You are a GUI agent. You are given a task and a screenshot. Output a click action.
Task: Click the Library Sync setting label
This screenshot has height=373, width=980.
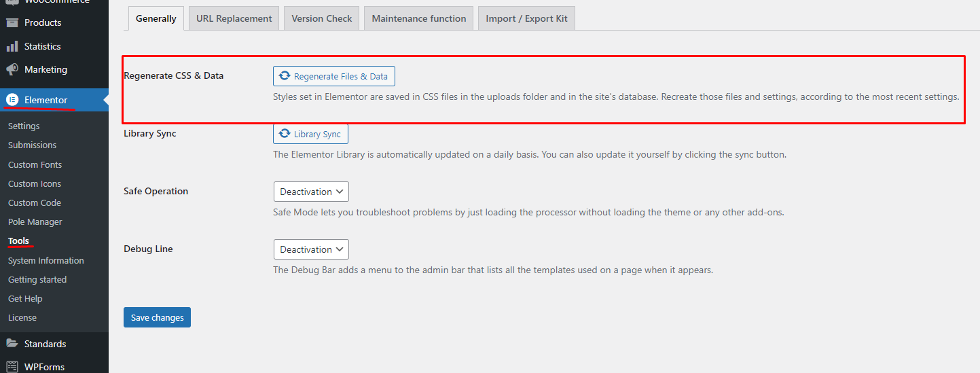click(149, 133)
